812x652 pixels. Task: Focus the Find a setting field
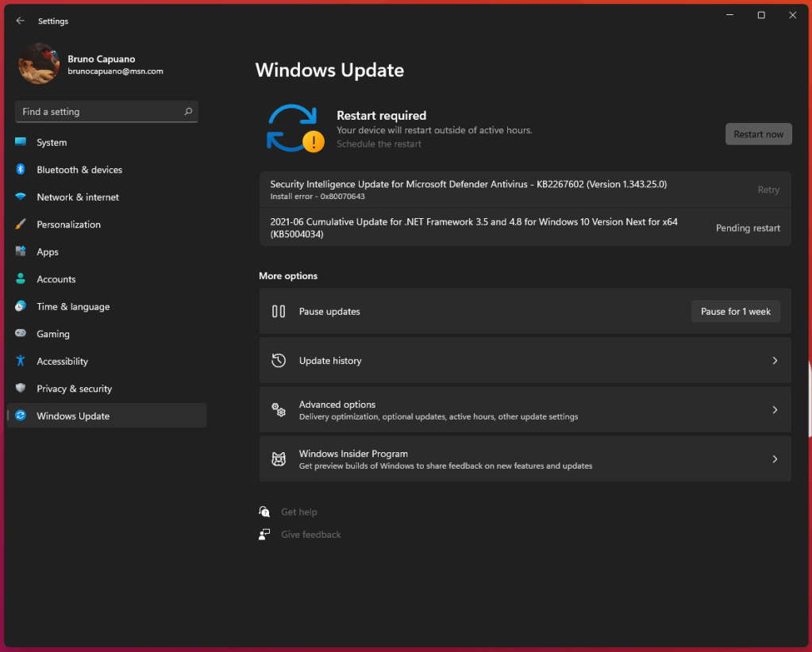click(99, 112)
